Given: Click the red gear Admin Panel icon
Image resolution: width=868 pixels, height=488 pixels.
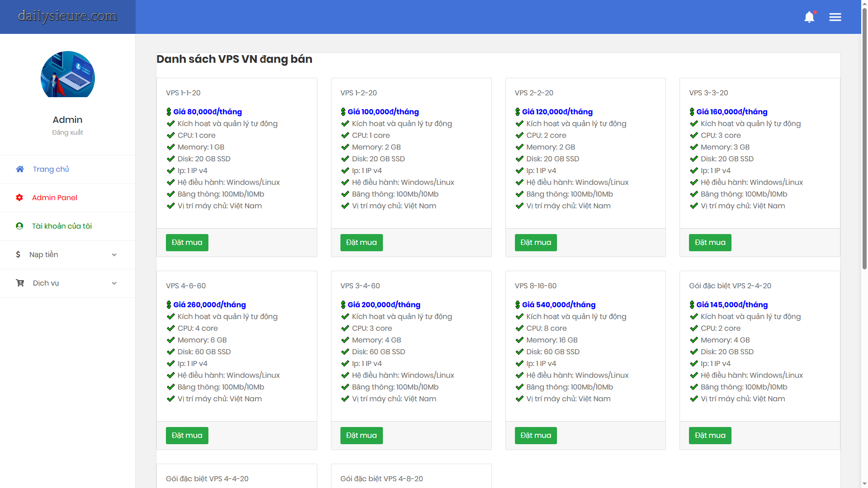Looking at the screenshot, I should click(19, 197).
